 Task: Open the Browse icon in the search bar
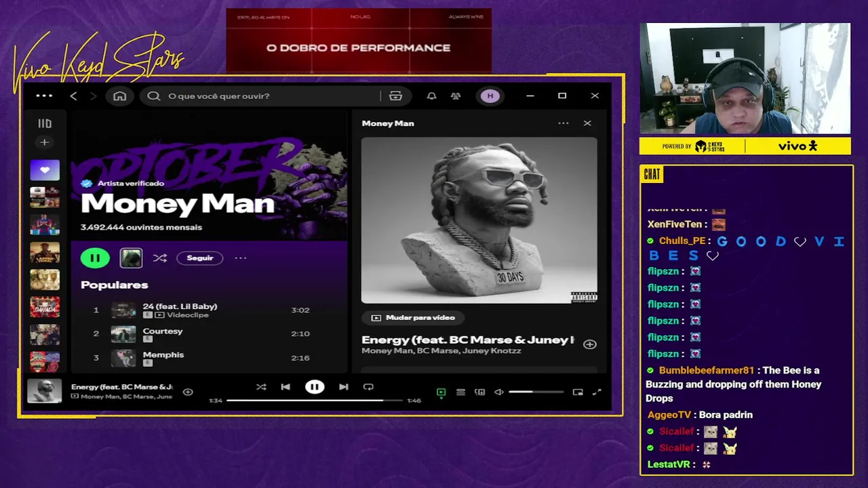(x=395, y=96)
